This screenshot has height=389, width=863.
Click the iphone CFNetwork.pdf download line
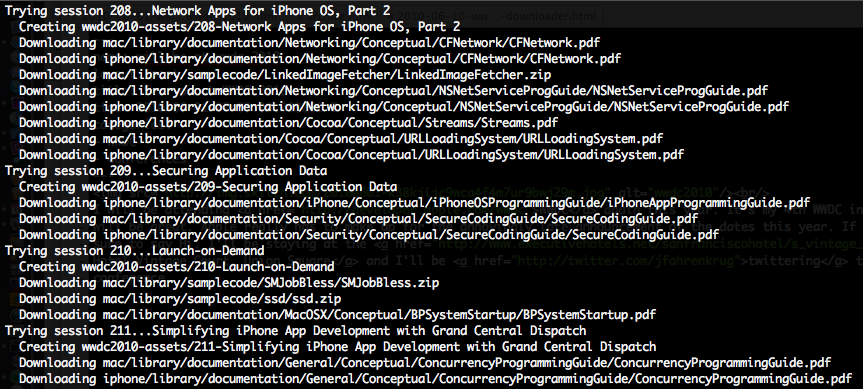coord(320,58)
